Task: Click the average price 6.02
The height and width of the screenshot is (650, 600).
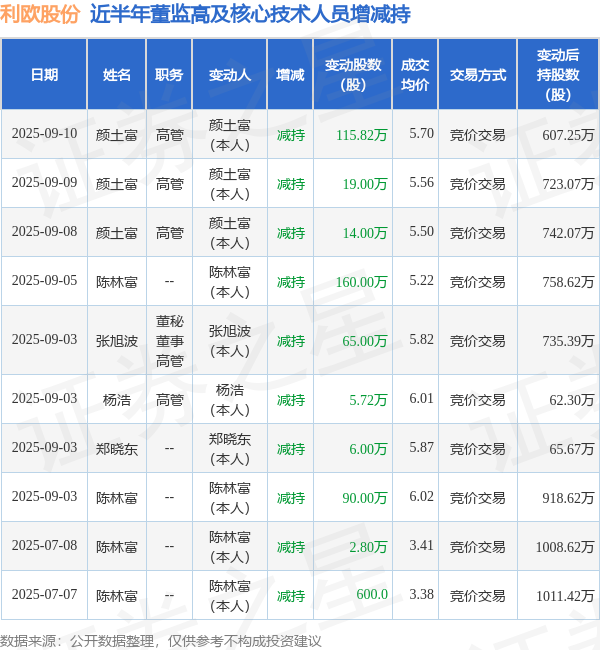Action: (x=421, y=496)
